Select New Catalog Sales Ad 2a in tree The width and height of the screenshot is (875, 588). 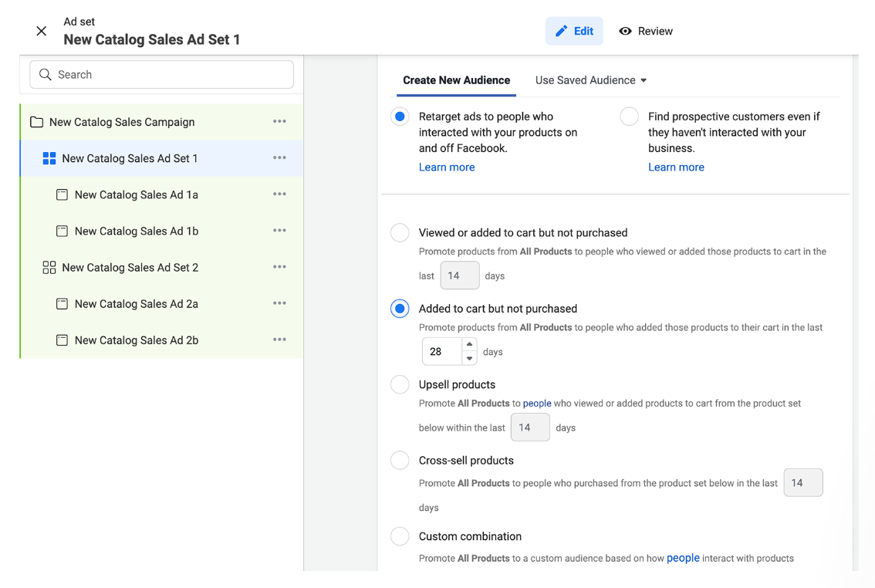(137, 304)
